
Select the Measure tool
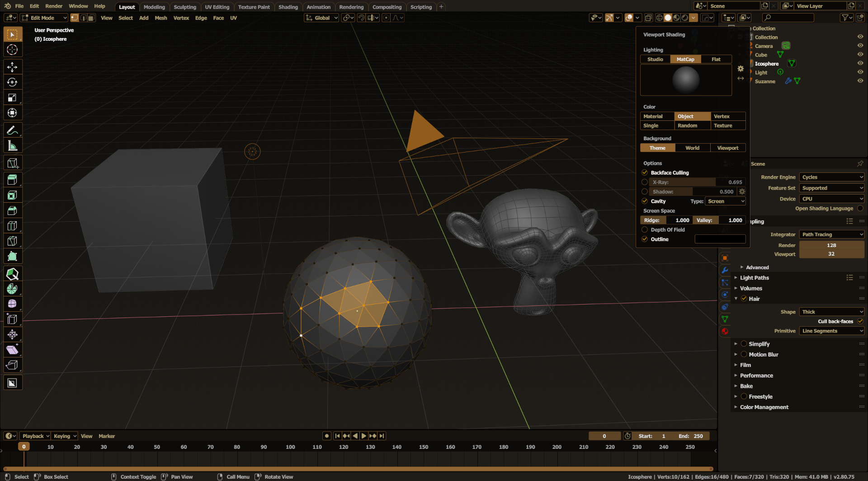coord(13,145)
